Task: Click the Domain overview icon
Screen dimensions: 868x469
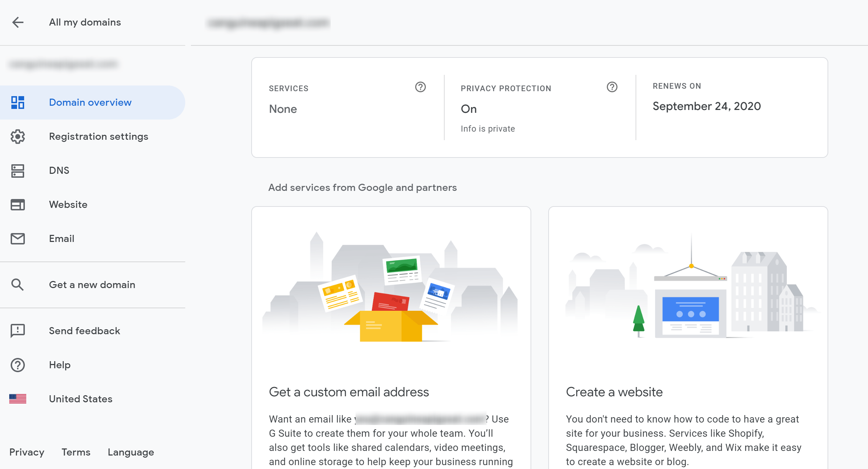Action: [18, 102]
